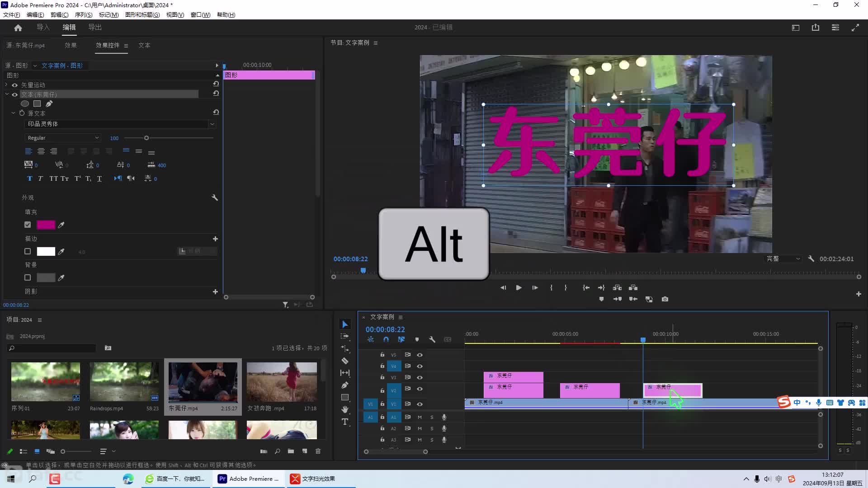The width and height of the screenshot is (868, 488).
Task: Center align the text
Action: click(x=41, y=151)
